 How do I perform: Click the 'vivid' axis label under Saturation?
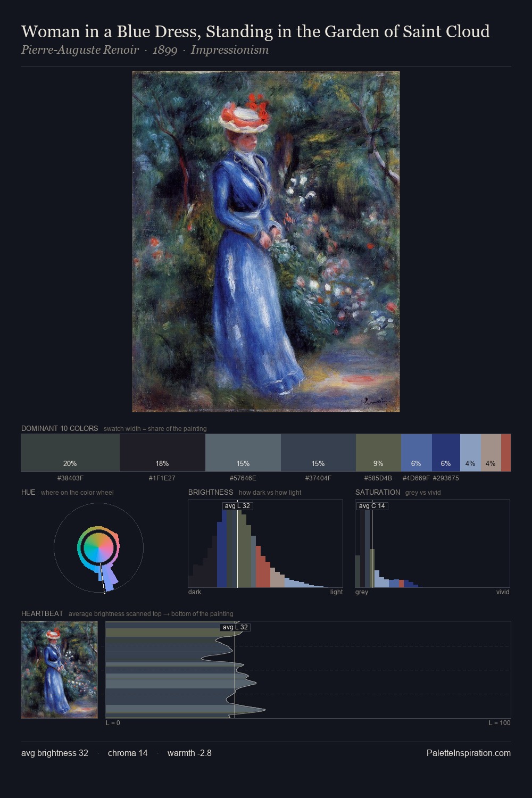[x=503, y=592]
